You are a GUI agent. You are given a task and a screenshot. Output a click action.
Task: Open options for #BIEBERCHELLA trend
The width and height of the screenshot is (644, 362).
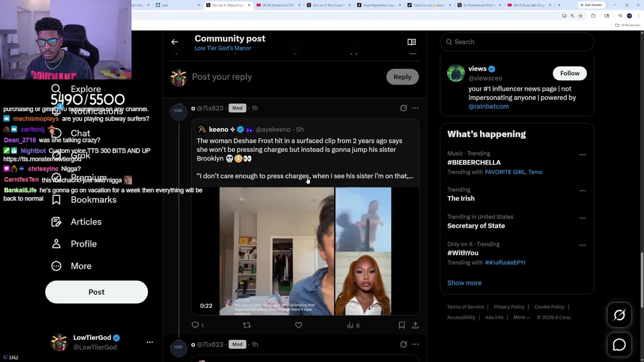tap(583, 155)
